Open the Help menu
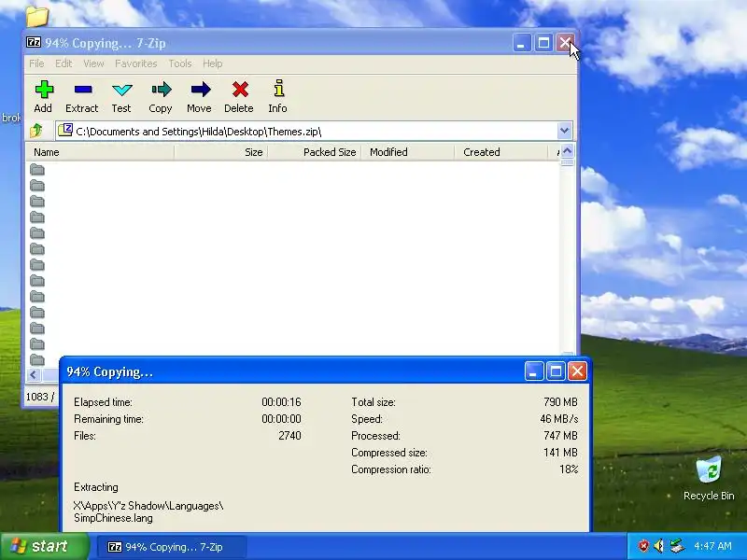The image size is (747, 560). click(213, 63)
